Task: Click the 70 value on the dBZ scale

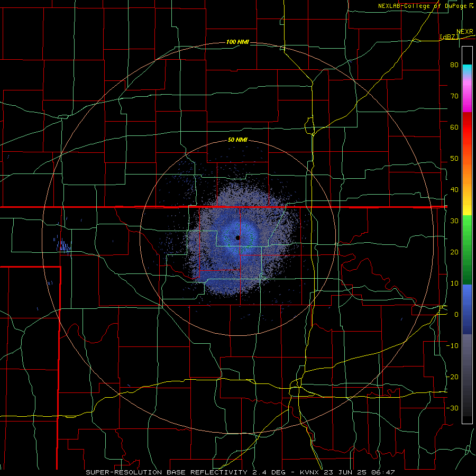Action: pyautogui.click(x=454, y=96)
